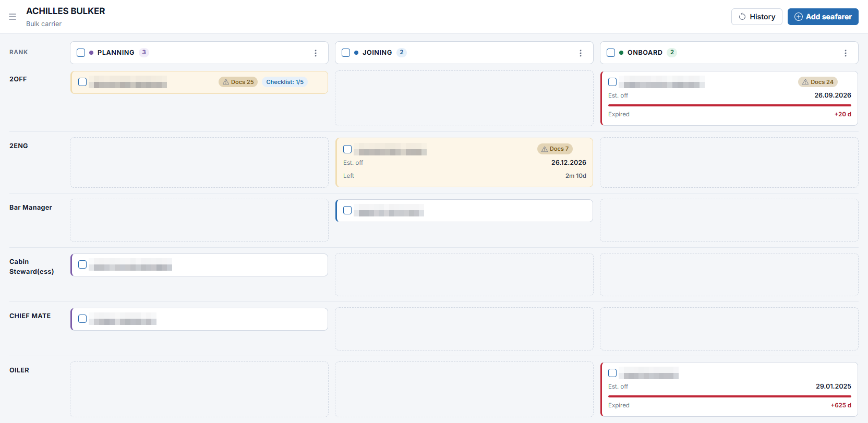
Task: Open the JOINING column three-dot menu
Action: point(581,53)
